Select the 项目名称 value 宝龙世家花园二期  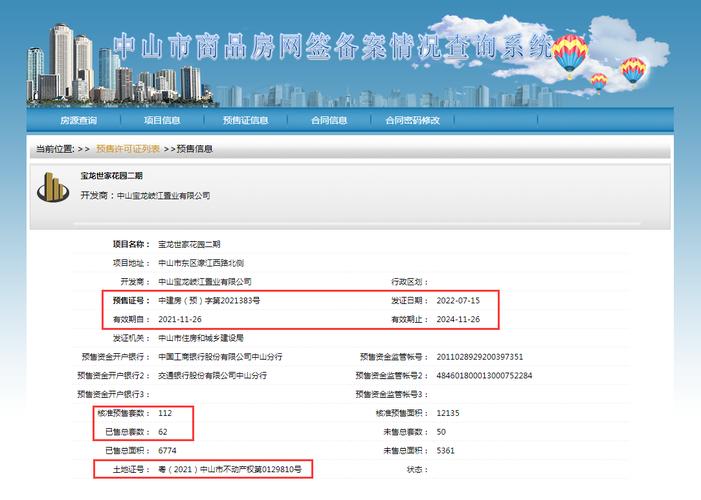point(189,244)
